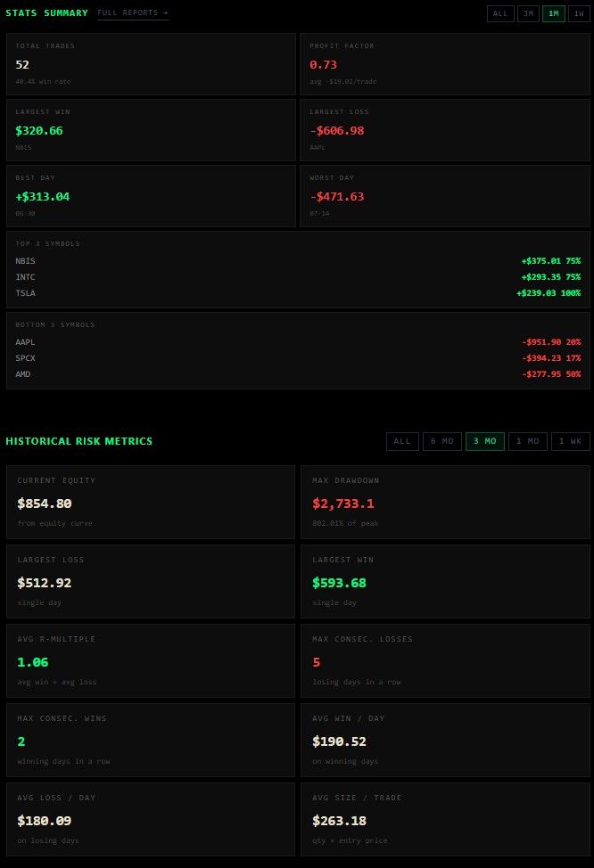Switch risk metrics to 1 WK

[570, 441]
